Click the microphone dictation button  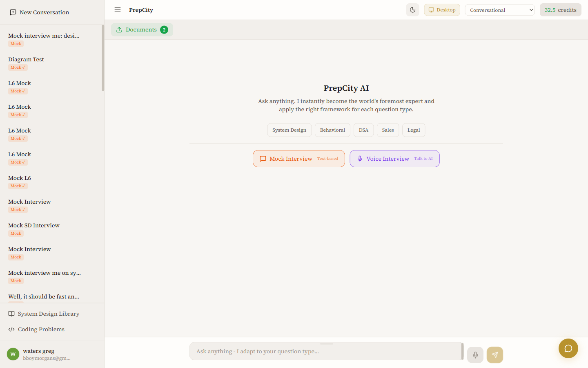point(475,355)
